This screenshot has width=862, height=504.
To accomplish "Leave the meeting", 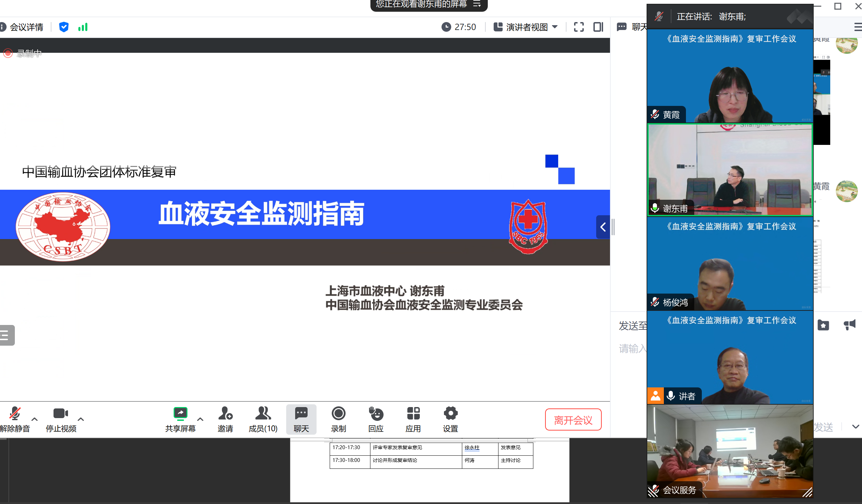I will [573, 419].
